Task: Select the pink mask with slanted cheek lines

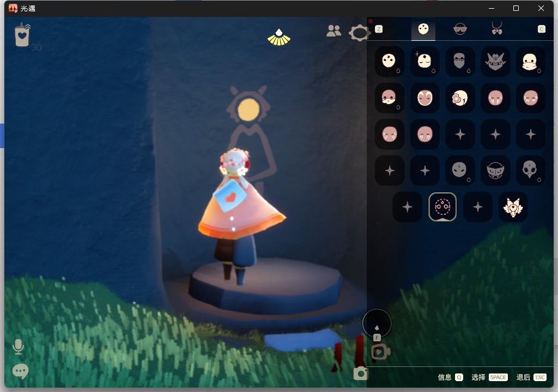Action: point(424,134)
